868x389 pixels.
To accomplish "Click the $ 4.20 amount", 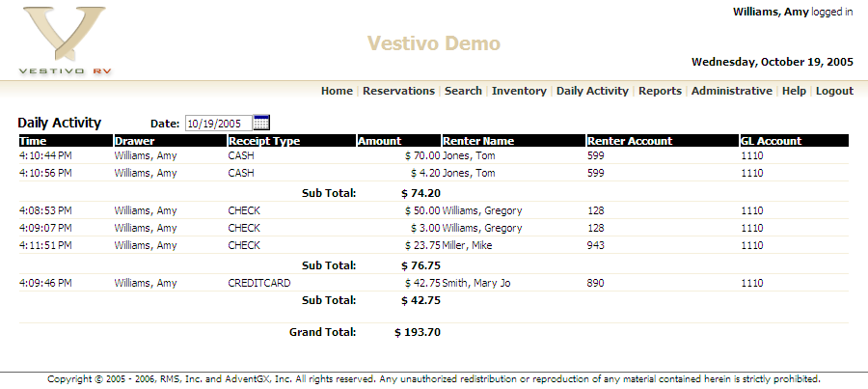I will (x=425, y=173).
